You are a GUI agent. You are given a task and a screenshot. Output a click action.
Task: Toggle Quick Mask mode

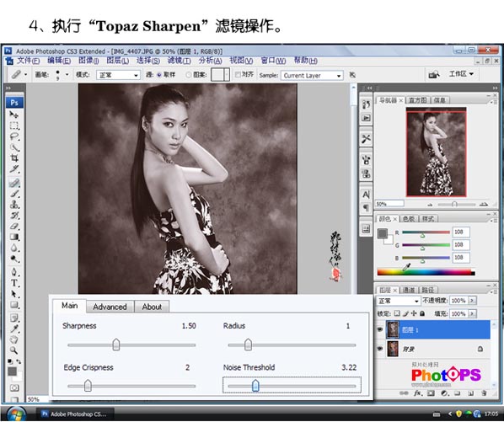tap(13, 387)
